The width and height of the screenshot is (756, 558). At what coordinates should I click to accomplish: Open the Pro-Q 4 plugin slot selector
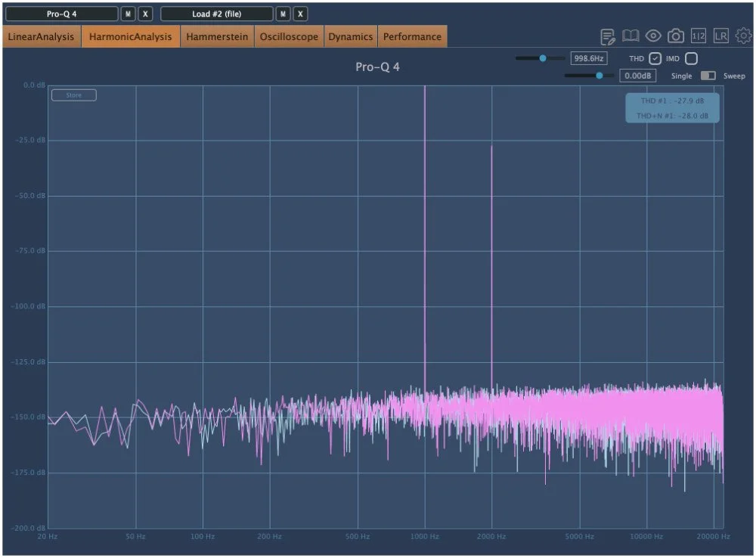[x=60, y=14]
